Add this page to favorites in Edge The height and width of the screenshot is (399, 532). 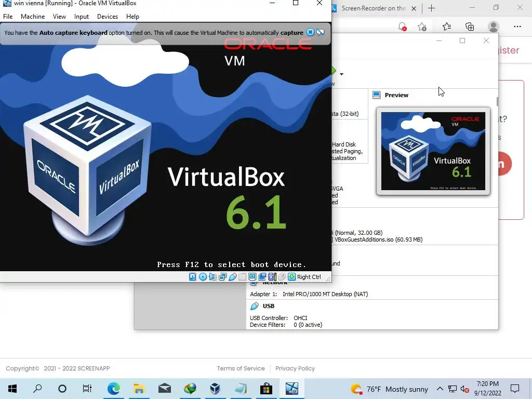point(422,26)
